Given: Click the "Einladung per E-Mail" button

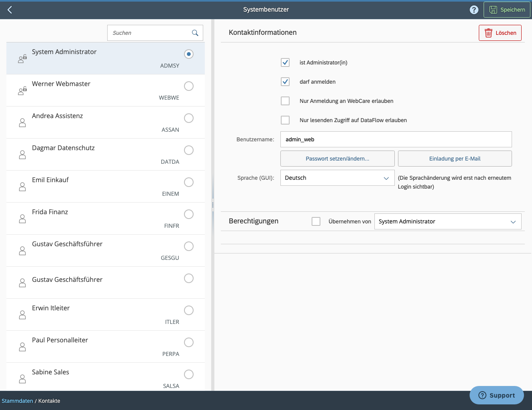Looking at the screenshot, I should (455, 159).
